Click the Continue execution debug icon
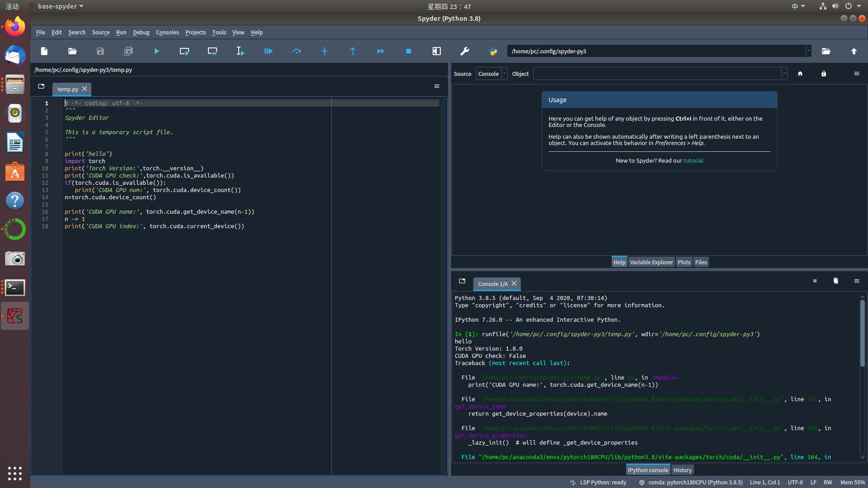Viewport: 868px width, 488px height. tap(380, 51)
